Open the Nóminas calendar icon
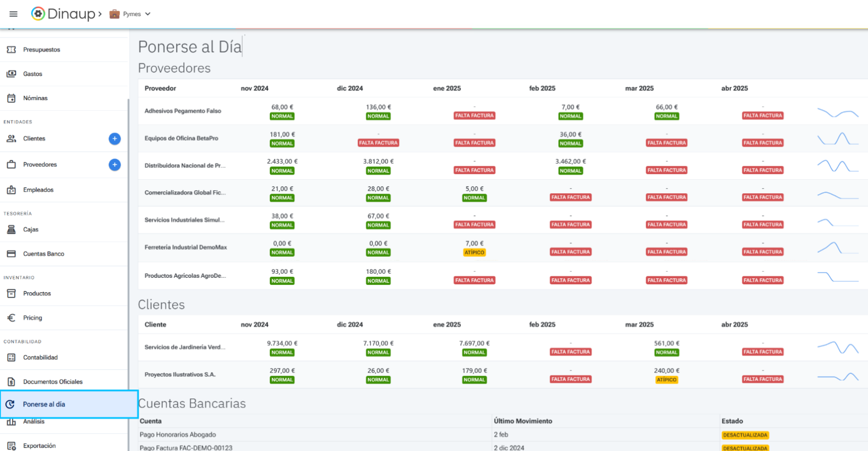Image resolution: width=868 pixels, height=451 pixels. click(12, 98)
